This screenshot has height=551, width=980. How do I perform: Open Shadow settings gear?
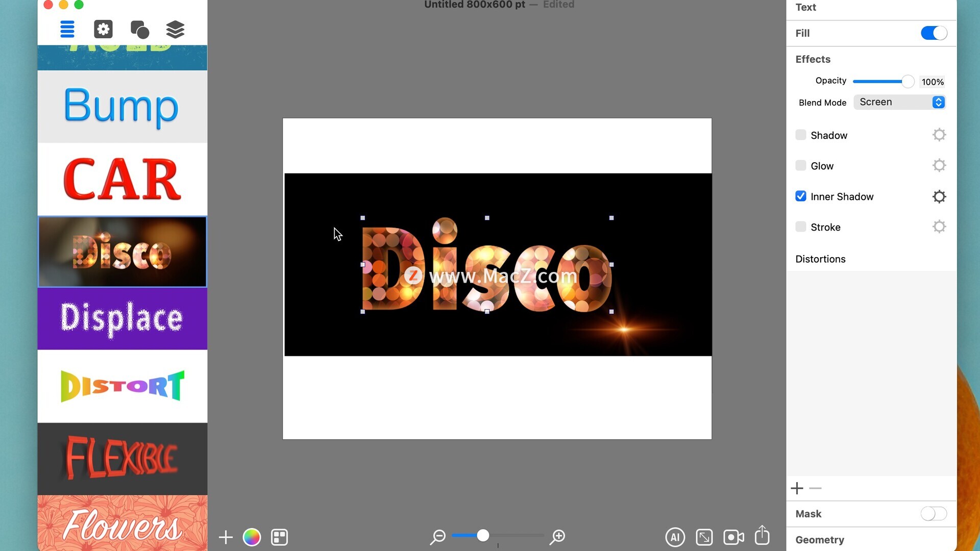click(939, 135)
